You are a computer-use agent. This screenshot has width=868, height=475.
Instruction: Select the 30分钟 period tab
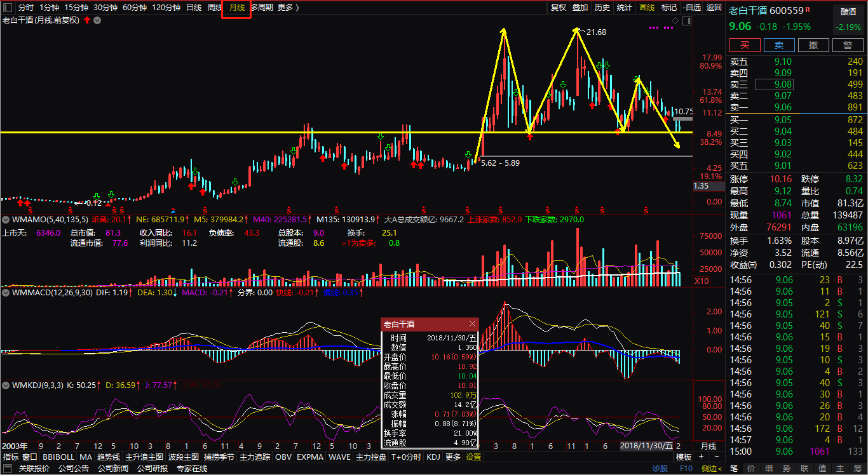pyautogui.click(x=105, y=8)
